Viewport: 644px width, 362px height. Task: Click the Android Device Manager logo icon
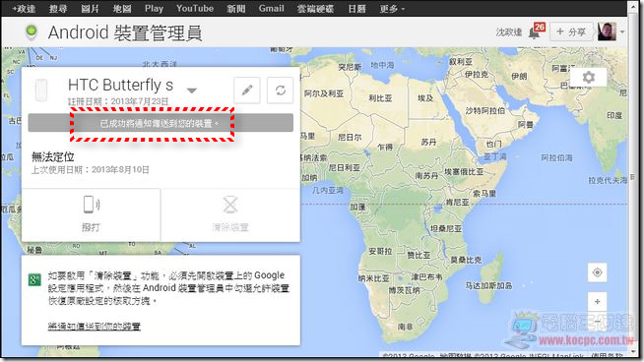[x=32, y=32]
